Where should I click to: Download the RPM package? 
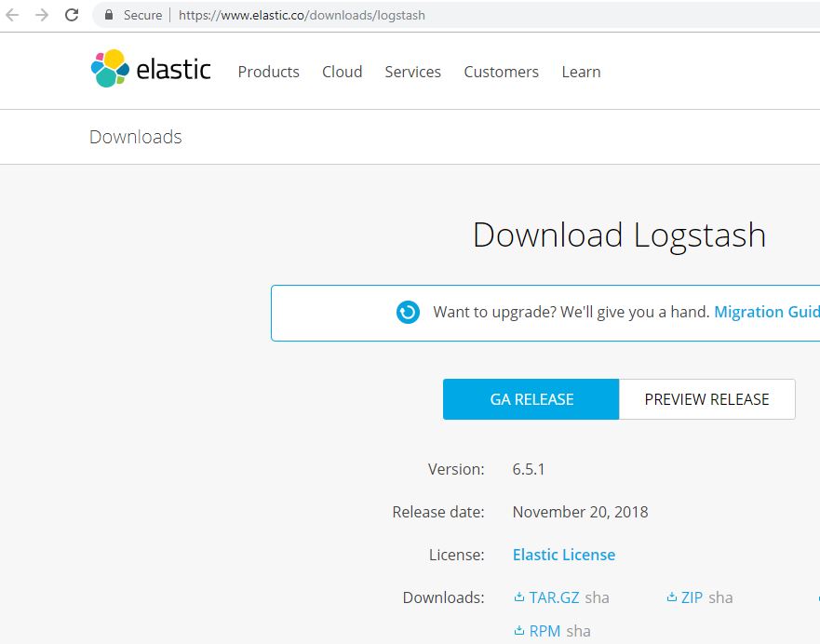pos(544,631)
